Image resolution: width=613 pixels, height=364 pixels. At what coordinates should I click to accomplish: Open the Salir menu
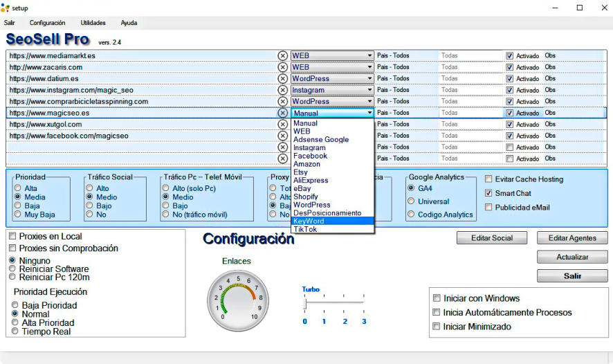(x=10, y=23)
